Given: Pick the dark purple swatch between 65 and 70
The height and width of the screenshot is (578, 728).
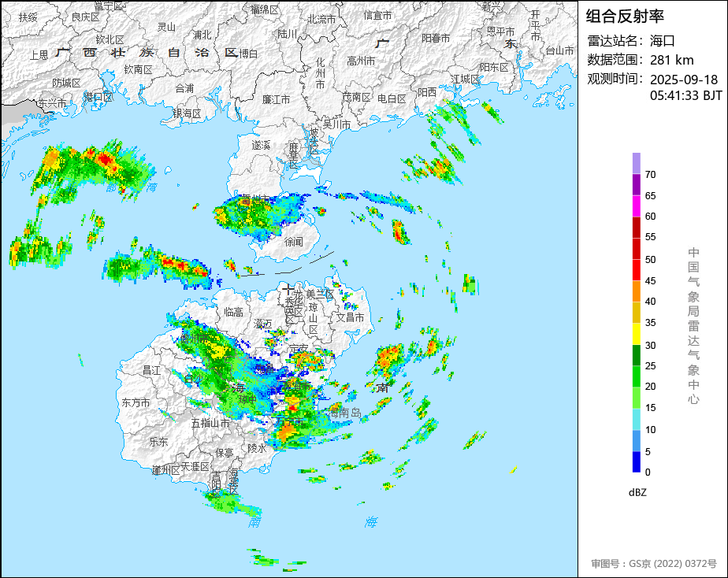Looking at the screenshot, I should point(637,184).
